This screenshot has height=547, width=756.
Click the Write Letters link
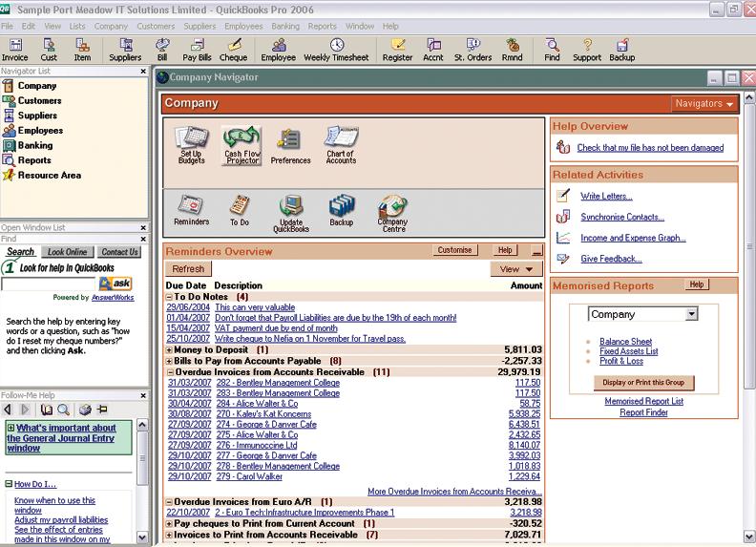coord(606,196)
